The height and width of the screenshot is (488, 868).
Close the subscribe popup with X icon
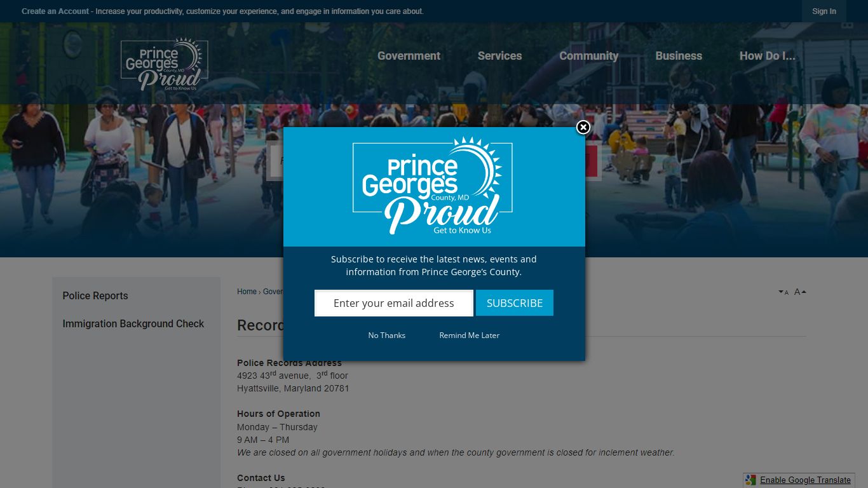point(583,127)
